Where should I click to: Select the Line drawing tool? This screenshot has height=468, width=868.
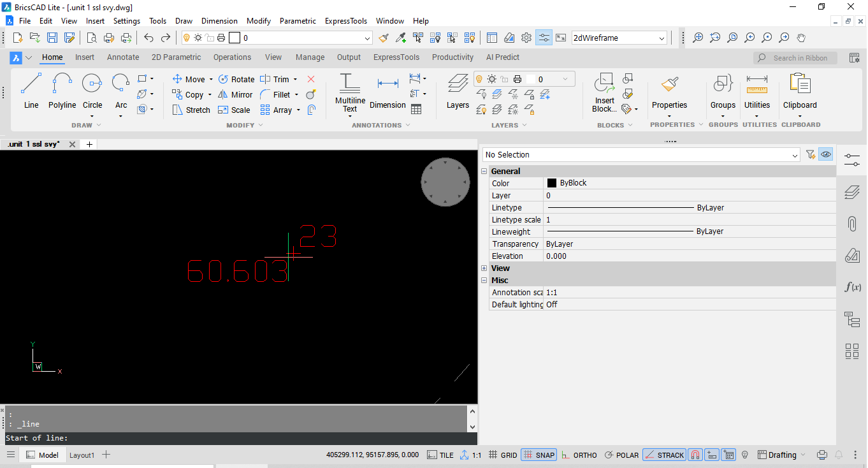tap(31, 91)
